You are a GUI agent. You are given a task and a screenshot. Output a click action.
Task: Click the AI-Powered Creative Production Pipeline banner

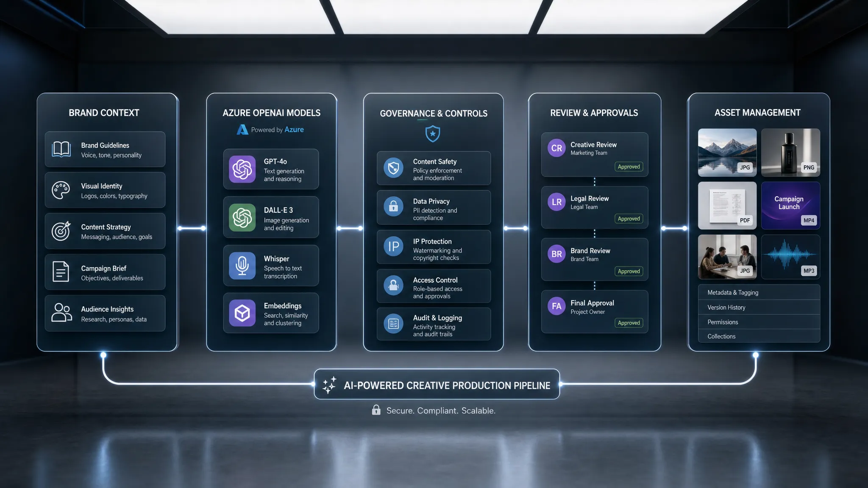(437, 384)
